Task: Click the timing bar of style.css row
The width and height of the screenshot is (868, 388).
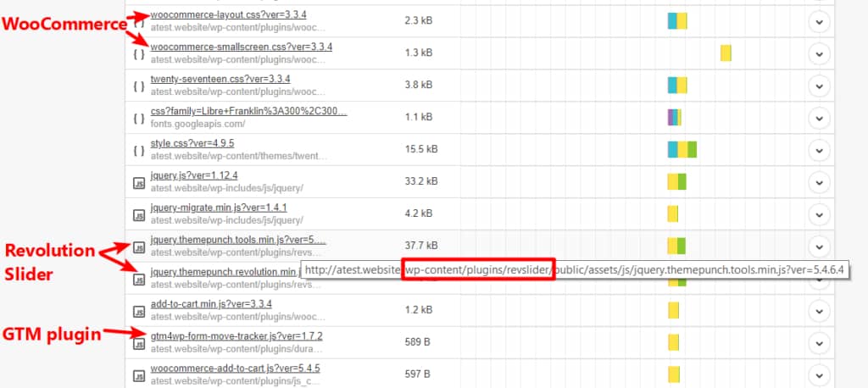Action: pyautogui.click(x=682, y=150)
